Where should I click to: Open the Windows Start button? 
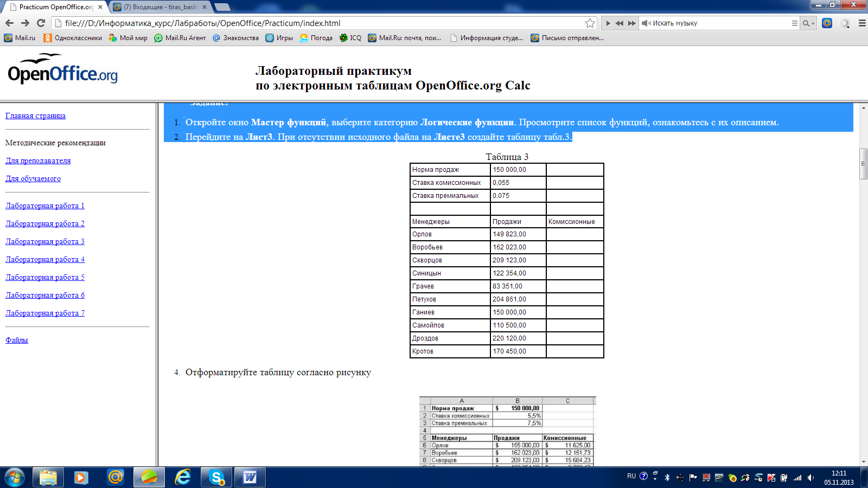point(15,477)
